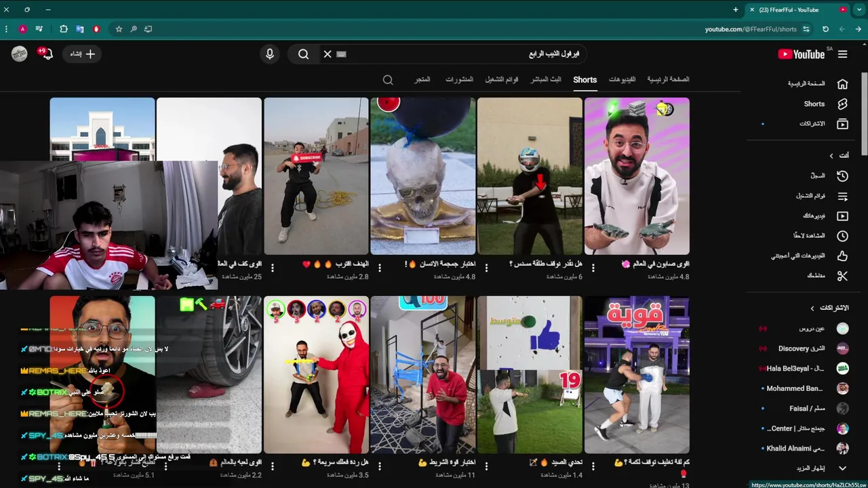Open tab search dropdown arrow
The height and width of the screenshot is (488, 868).
(x=861, y=9)
